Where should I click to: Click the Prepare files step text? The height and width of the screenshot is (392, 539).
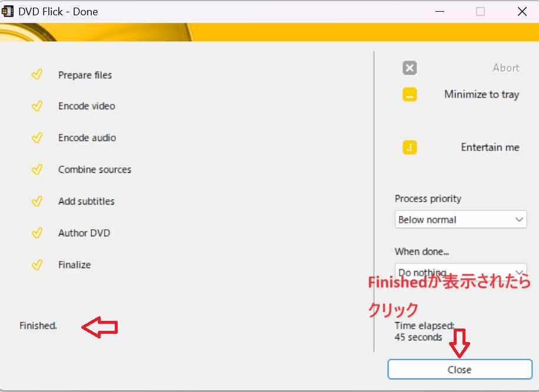[85, 75]
